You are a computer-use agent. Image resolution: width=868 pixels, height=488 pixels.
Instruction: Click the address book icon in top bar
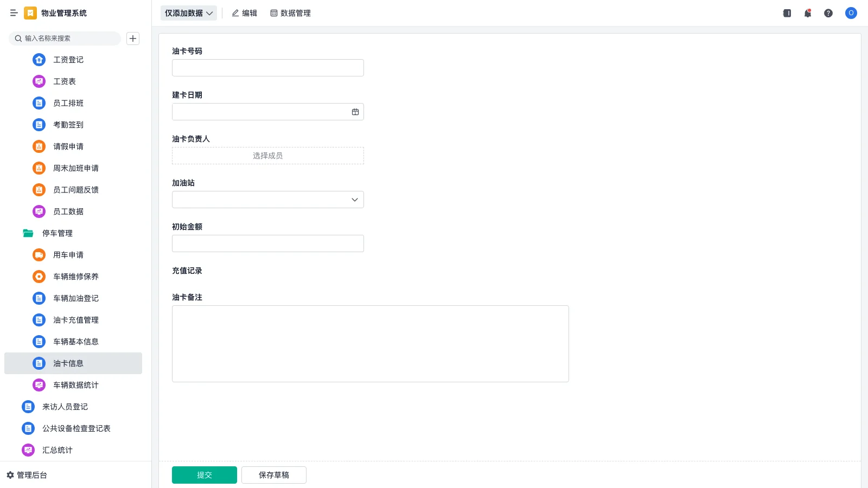pos(787,13)
